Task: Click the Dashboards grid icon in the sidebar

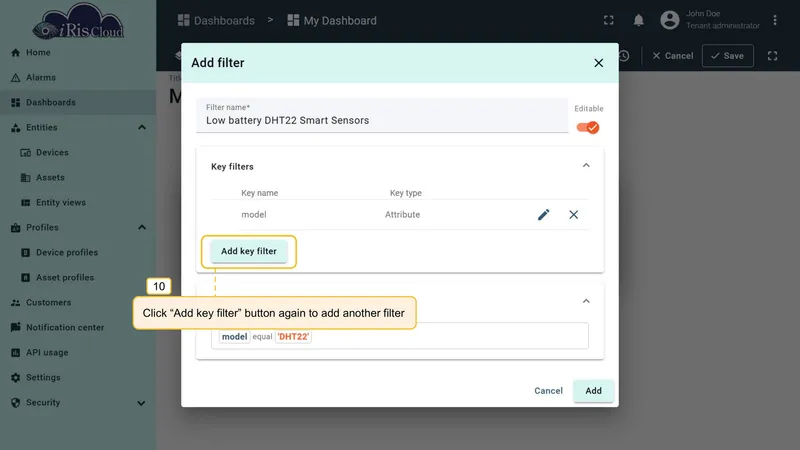Action: 15,103
